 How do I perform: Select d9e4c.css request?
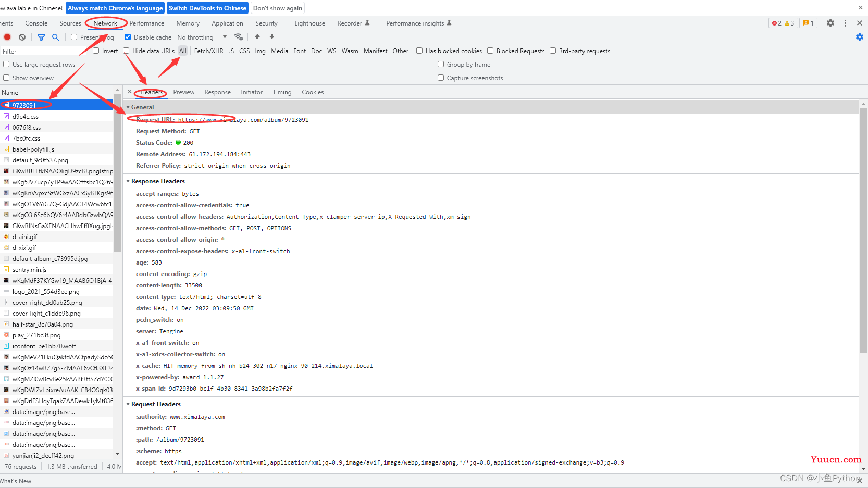pyautogui.click(x=56, y=116)
